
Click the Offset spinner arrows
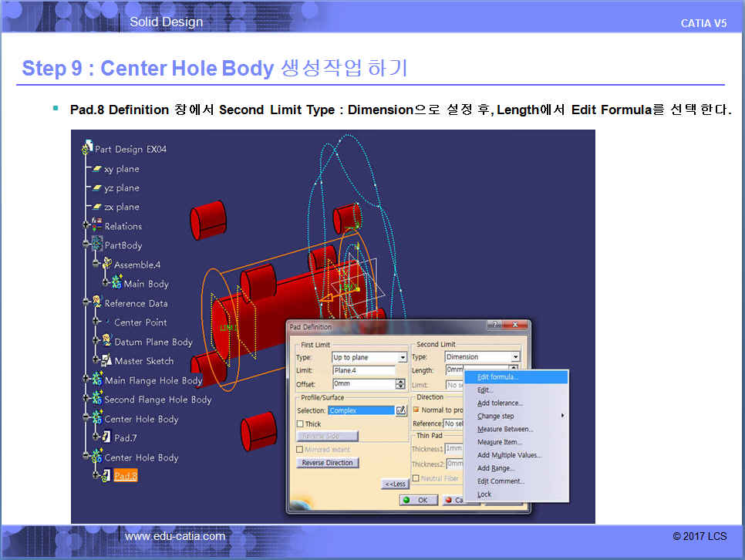[x=400, y=383]
